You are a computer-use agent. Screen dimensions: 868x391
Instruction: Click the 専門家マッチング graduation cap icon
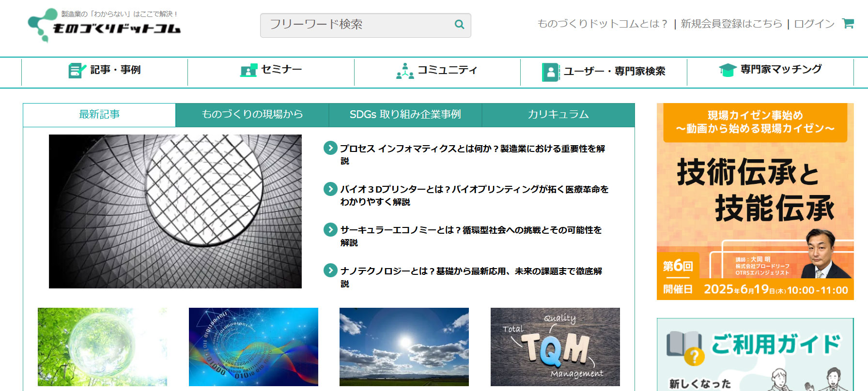click(727, 71)
